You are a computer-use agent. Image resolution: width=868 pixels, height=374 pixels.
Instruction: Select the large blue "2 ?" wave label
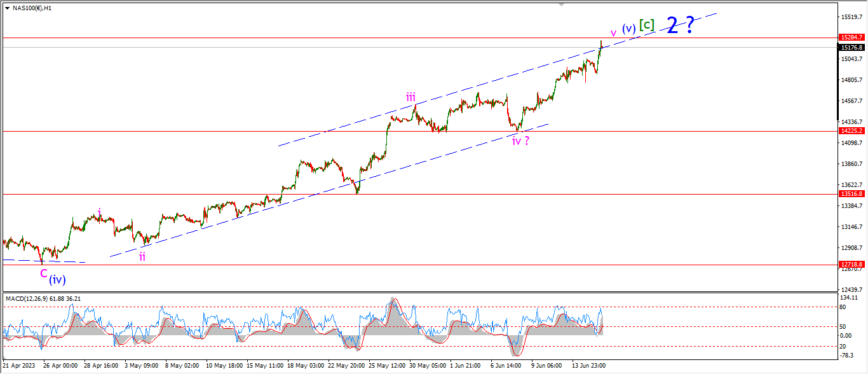click(679, 26)
